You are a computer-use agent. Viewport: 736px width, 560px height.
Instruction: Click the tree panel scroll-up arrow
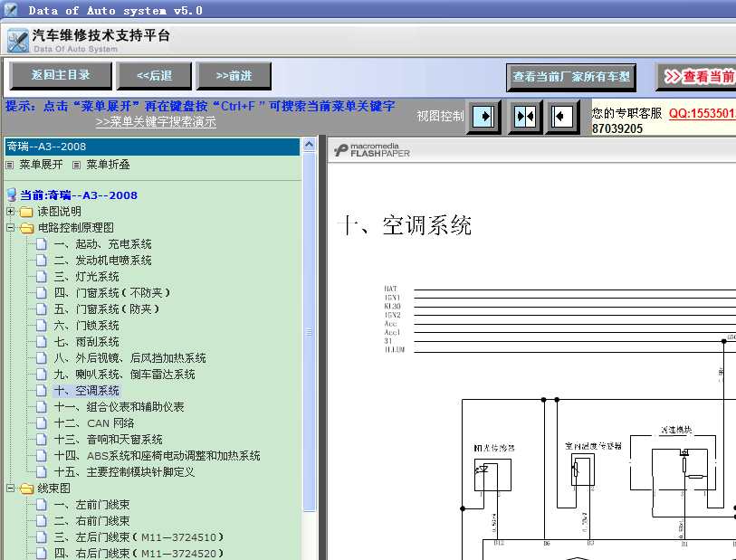click(309, 144)
